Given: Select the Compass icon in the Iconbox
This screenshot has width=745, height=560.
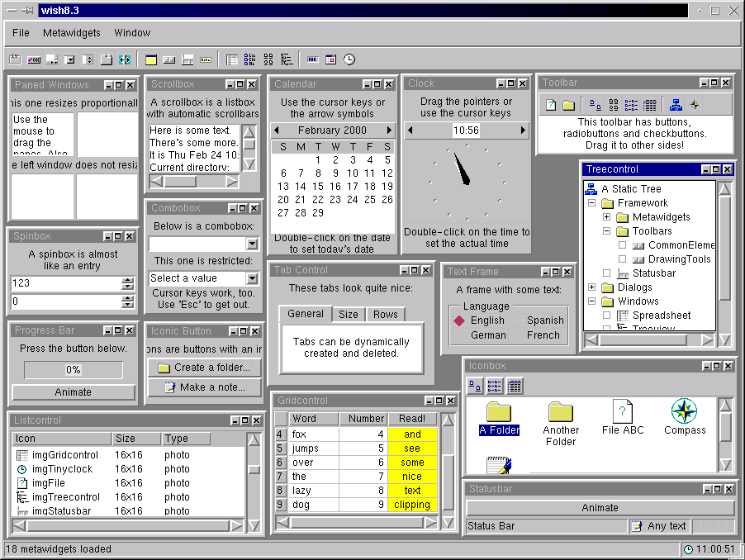Looking at the screenshot, I should 684,413.
